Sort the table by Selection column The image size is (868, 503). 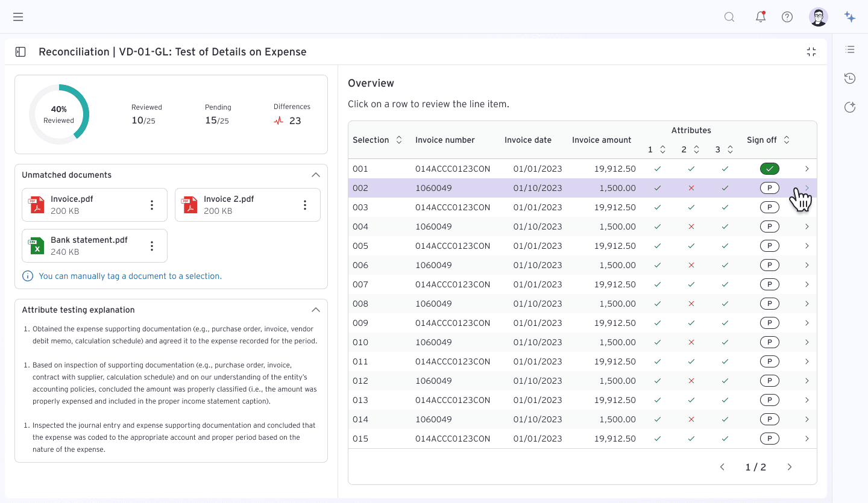point(398,140)
